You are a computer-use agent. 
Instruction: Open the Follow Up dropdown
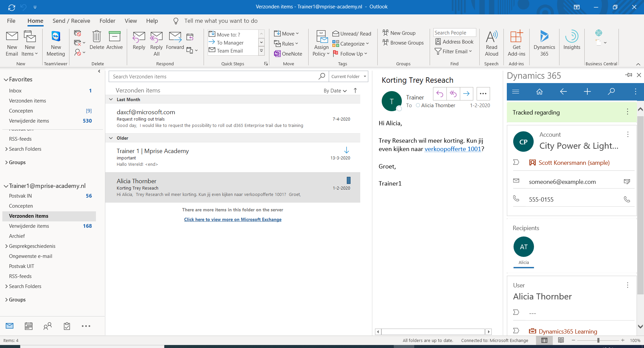(x=350, y=54)
